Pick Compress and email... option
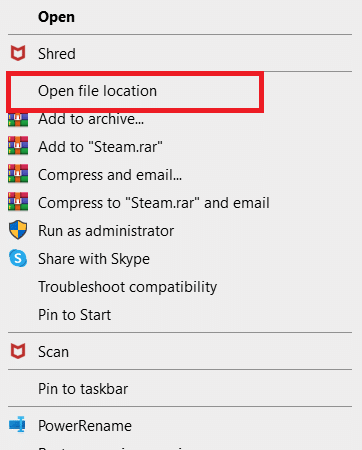This screenshot has width=362, height=450. (x=110, y=175)
